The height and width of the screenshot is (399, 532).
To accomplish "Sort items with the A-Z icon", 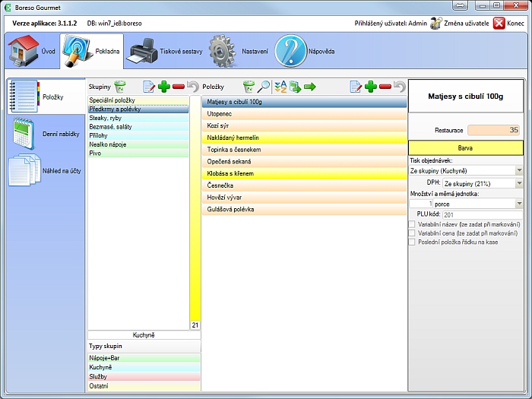I will 280,87.
